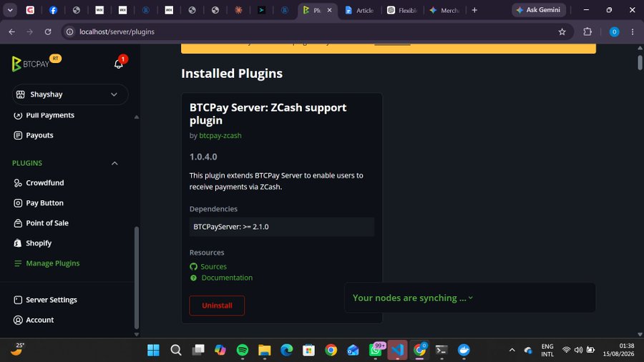The image size is (644, 362).
Task: Open Microsoft Edge from the taskbar
Action: [287, 350]
